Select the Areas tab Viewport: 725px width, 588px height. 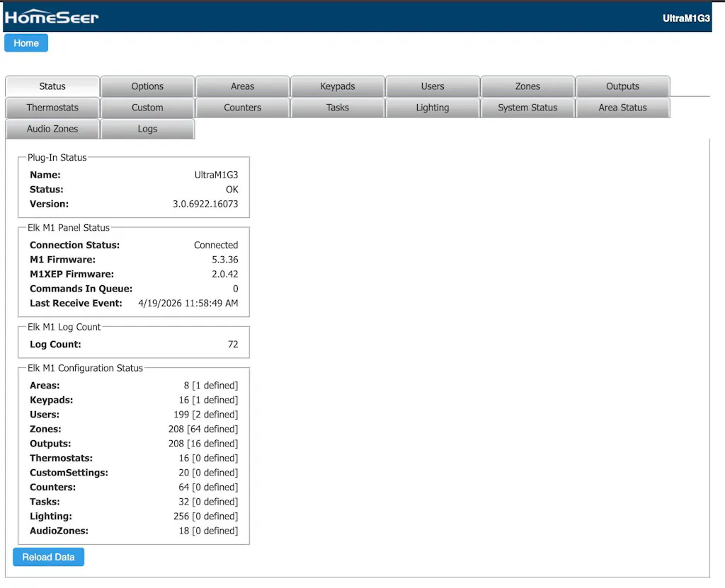[x=242, y=86]
